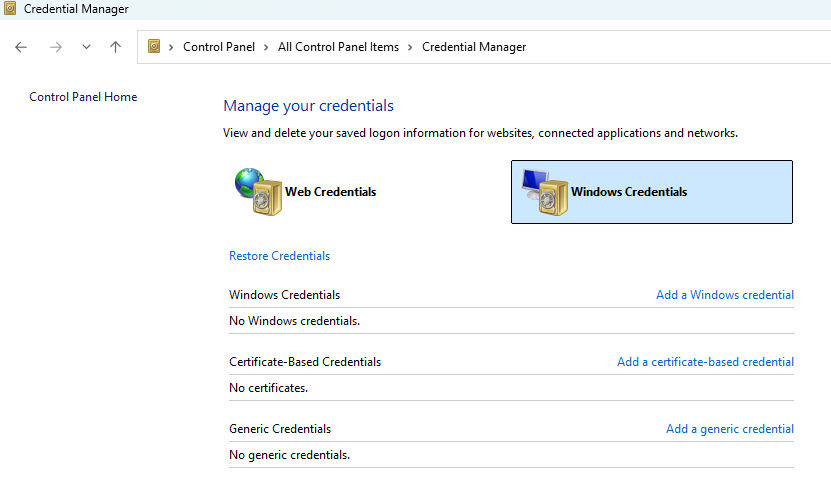The image size is (831, 492).
Task: Click the safe icon in address bar
Action: point(154,47)
